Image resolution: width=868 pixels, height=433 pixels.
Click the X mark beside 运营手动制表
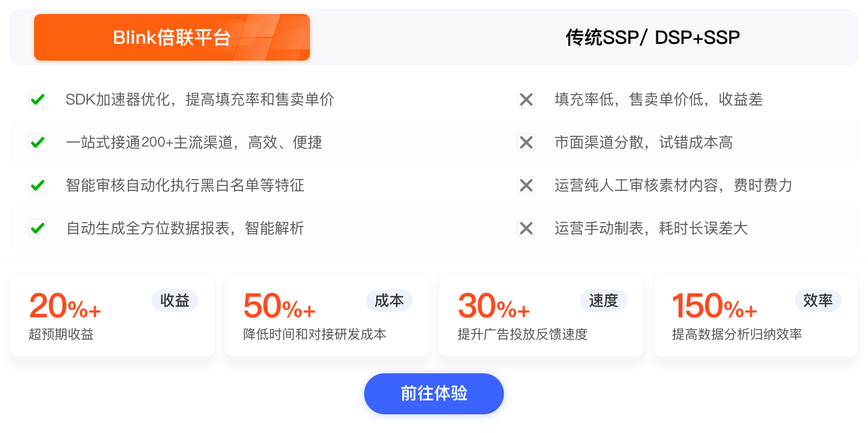[526, 228]
